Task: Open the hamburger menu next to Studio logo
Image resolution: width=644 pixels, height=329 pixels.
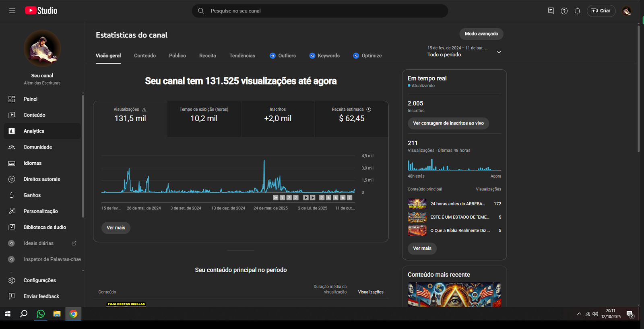Action: (x=12, y=11)
